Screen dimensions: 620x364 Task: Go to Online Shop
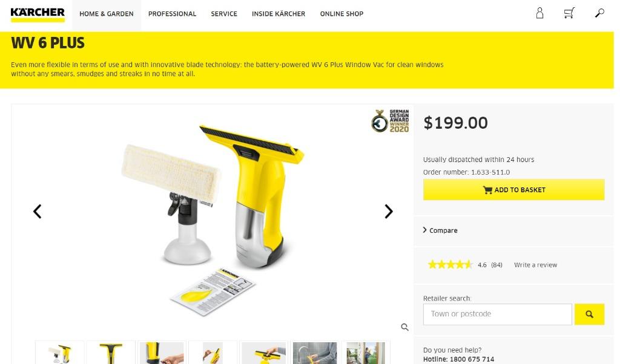(341, 14)
